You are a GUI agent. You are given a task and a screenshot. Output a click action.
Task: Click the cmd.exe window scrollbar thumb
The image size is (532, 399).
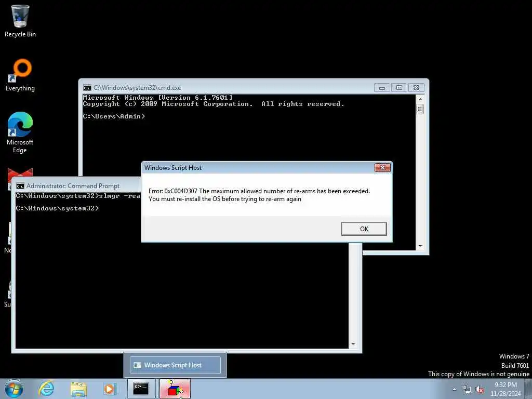click(x=420, y=109)
